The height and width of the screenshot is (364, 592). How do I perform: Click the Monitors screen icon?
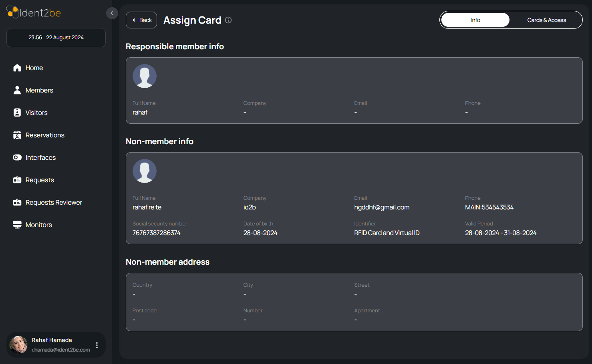tap(17, 225)
